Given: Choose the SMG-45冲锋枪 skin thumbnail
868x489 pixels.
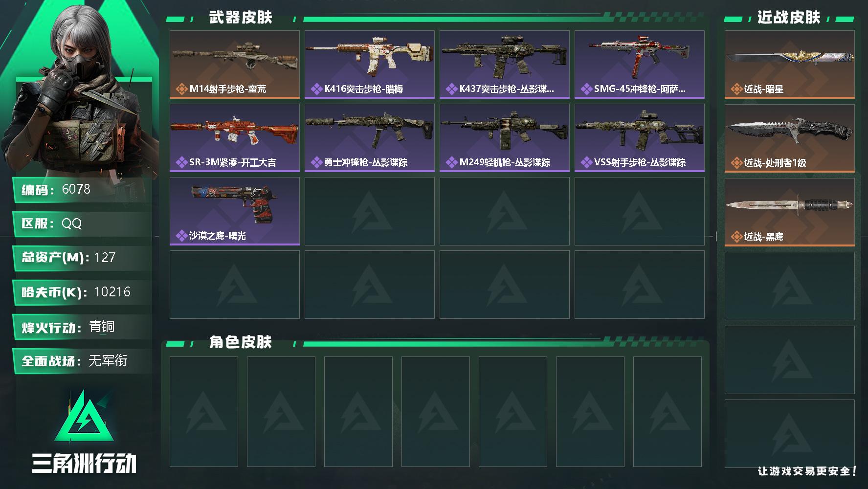Looking at the screenshot, I should (x=640, y=65).
